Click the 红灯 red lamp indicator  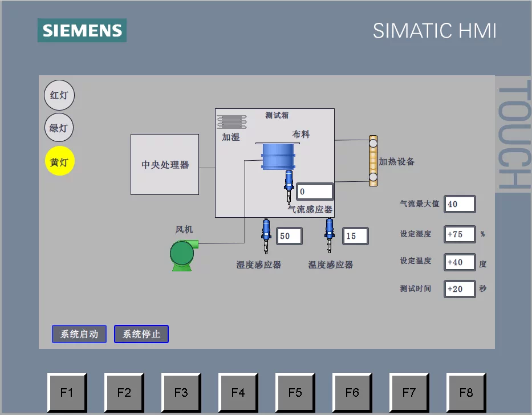coord(59,95)
